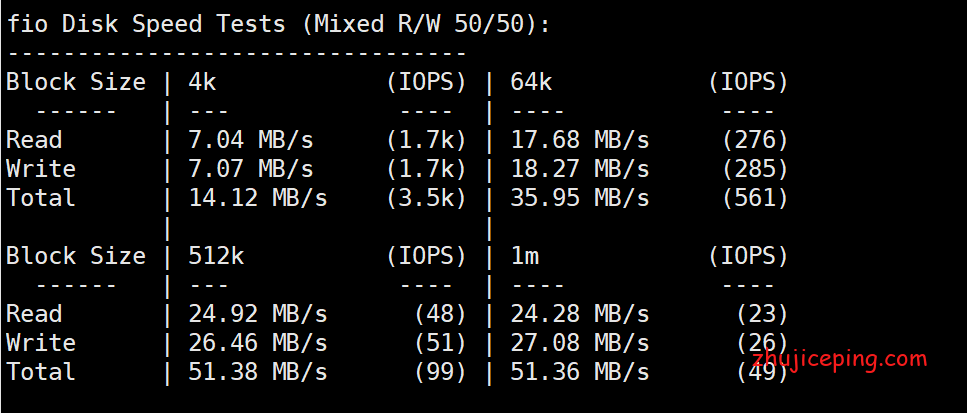The image size is (967, 413).
Task: Select the 512k Total IOPS value (99)
Action: pos(440,372)
